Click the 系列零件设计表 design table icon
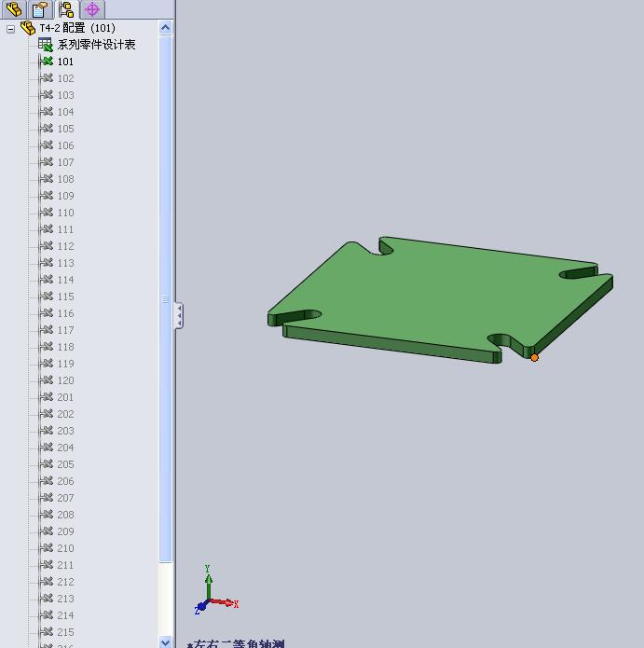Viewport: 644px width, 648px height. 46,44
